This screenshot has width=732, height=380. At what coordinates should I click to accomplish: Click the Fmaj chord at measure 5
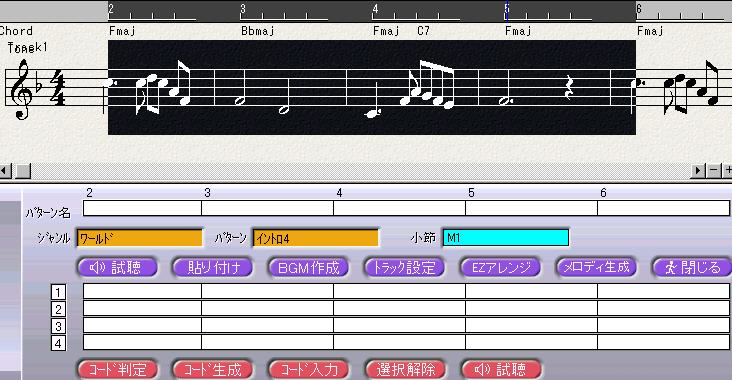[518, 31]
